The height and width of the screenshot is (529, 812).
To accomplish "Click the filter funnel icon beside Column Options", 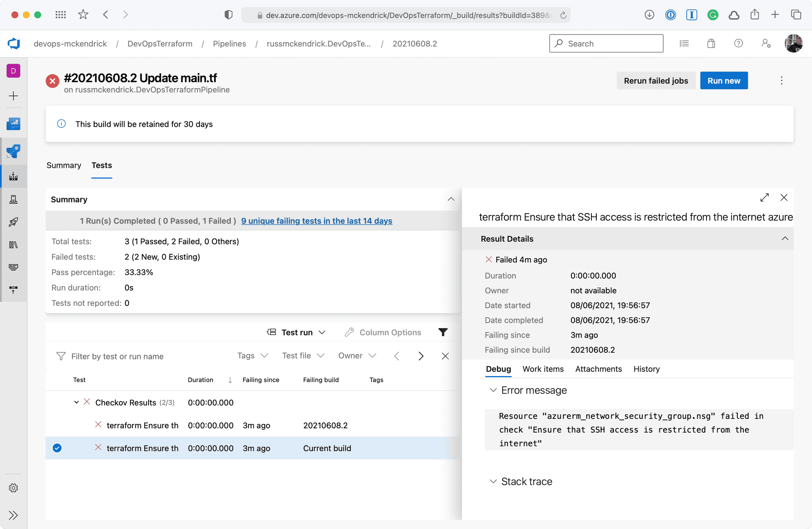I will point(443,332).
